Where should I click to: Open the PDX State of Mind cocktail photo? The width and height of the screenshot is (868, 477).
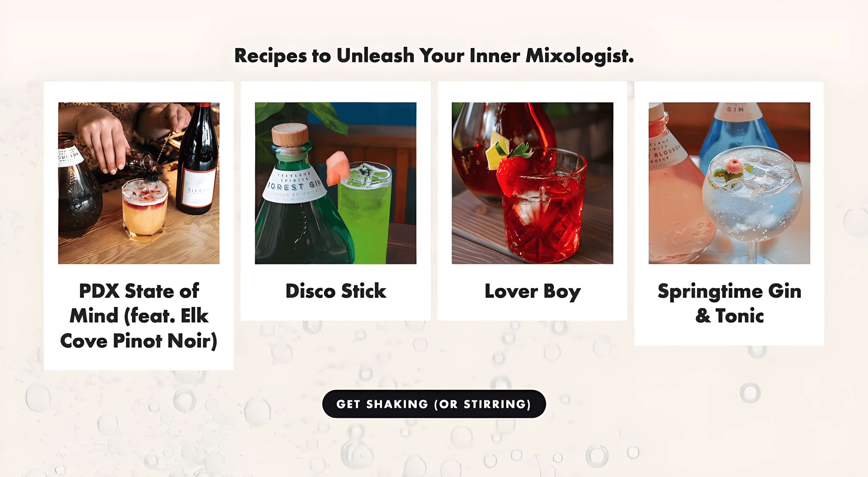139,183
